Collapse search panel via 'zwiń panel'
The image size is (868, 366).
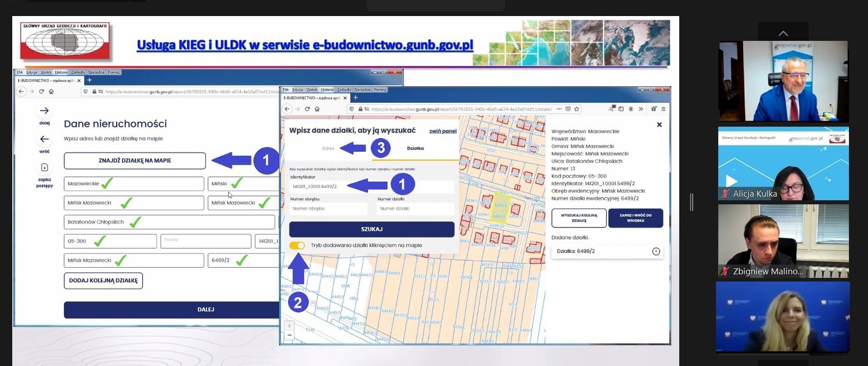click(x=443, y=131)
